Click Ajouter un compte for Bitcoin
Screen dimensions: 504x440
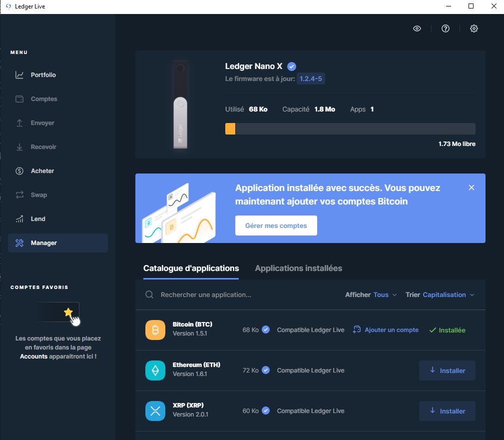point(386,330)
